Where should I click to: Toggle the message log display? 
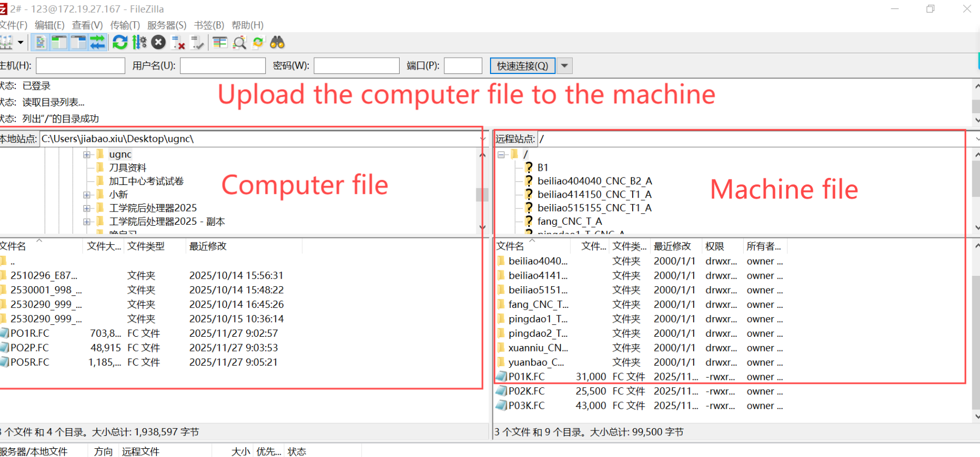pos(40,42)
